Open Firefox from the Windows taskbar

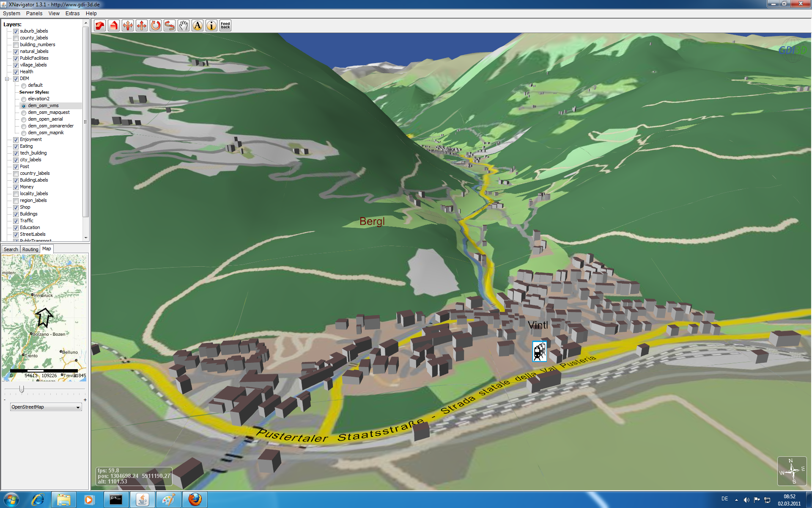pos(195,500)
